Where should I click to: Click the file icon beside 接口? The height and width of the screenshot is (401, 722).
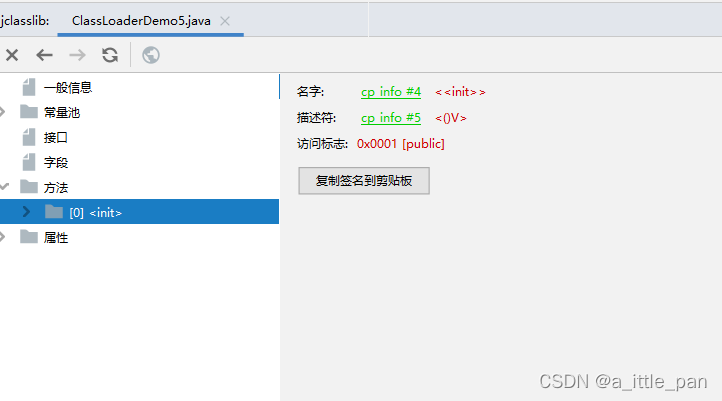29,137
